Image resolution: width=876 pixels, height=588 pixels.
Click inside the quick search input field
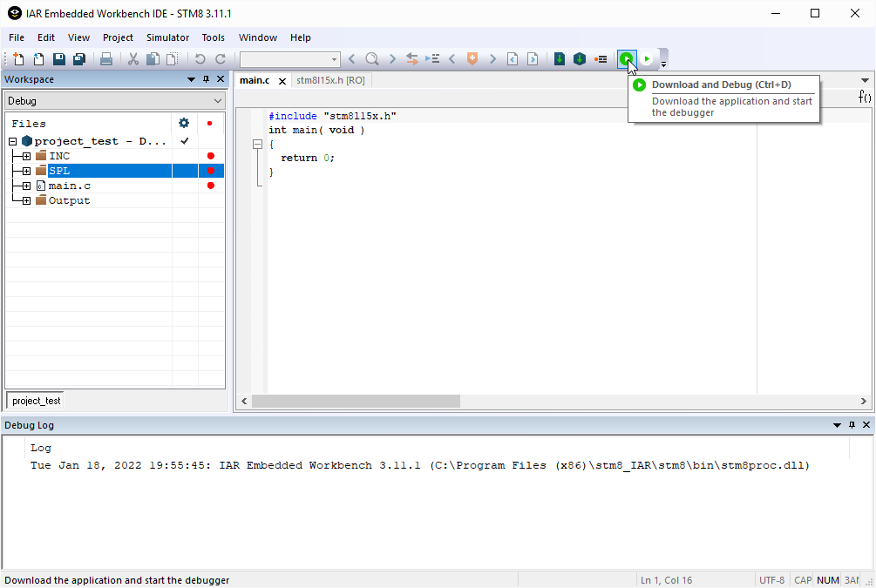point(284,59)
